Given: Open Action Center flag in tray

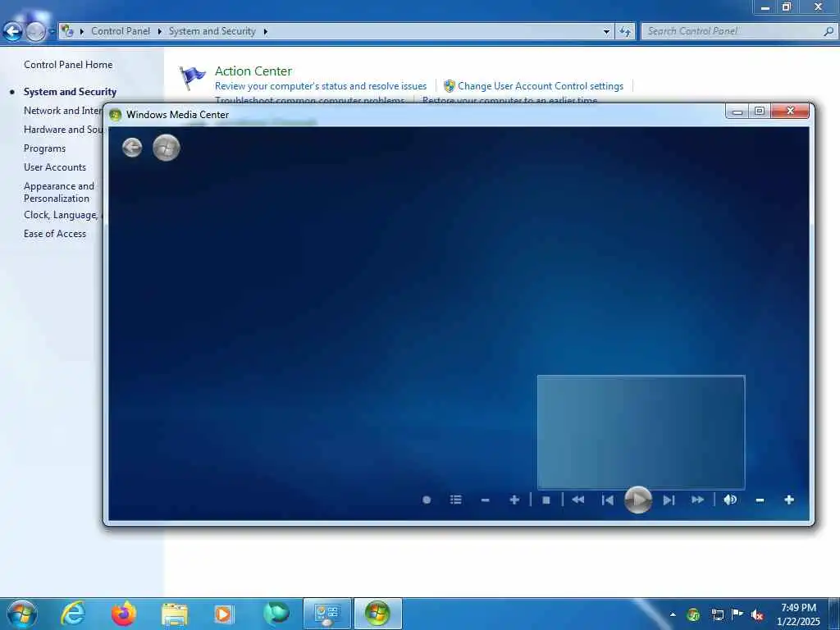Looking at the screenshot, I should point(737,614).
